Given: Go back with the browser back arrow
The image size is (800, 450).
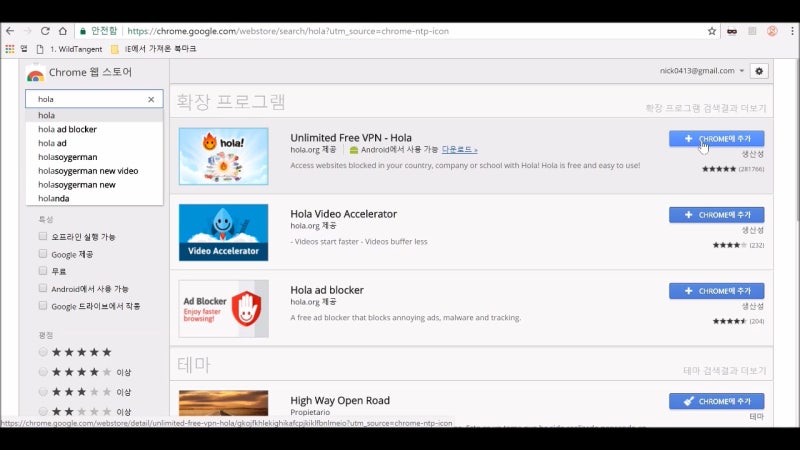Looking at the screenshot, I should click(x=10, y=31).
